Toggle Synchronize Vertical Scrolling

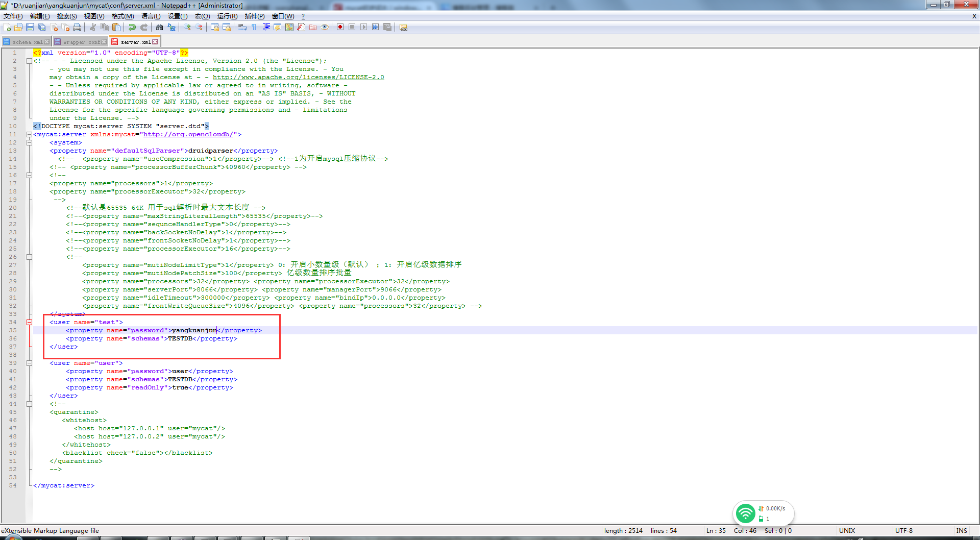coord(215,27)
